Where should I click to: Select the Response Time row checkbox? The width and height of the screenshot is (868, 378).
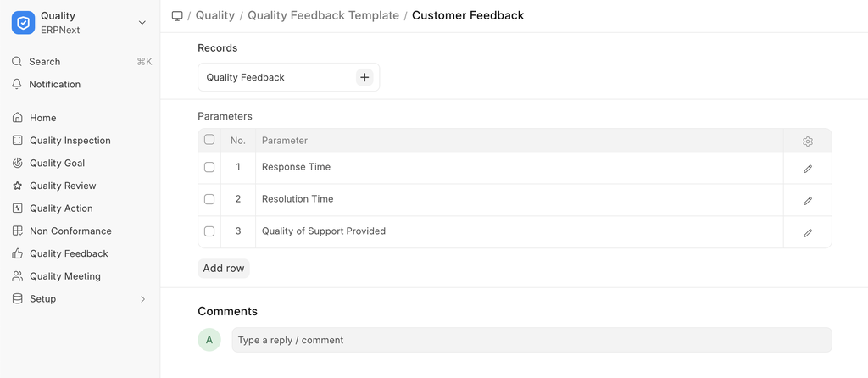pyautogui.click(x=209, y=167)
